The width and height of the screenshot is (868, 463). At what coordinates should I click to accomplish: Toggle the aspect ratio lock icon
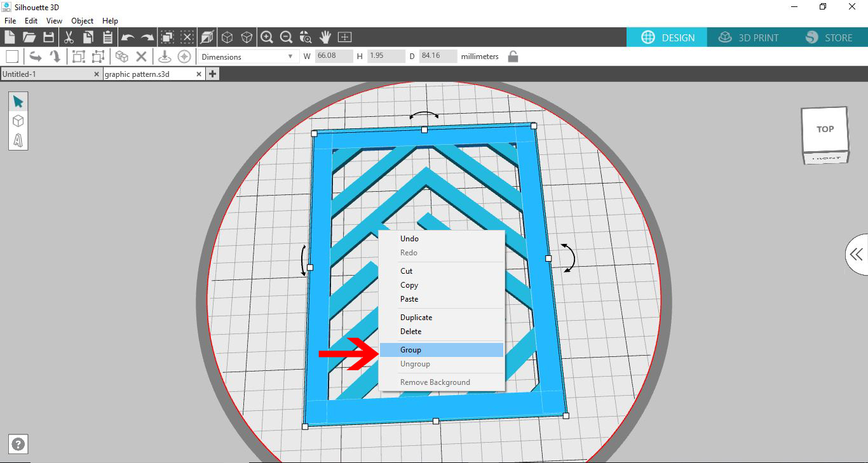(513, 57)
